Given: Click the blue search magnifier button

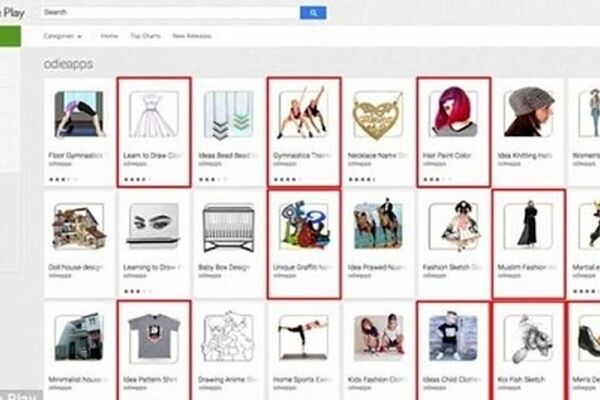Looking at the screenshot, I should (313, 13).
